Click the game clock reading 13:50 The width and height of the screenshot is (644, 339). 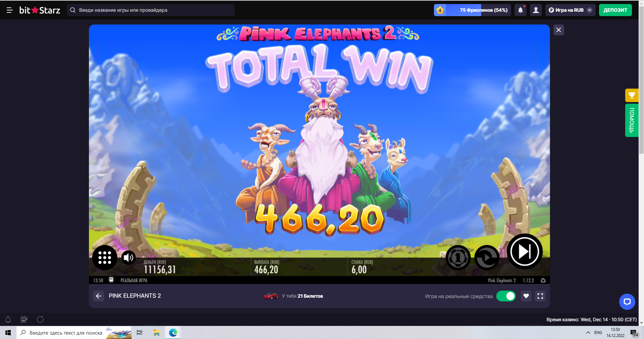coord(98,280)
